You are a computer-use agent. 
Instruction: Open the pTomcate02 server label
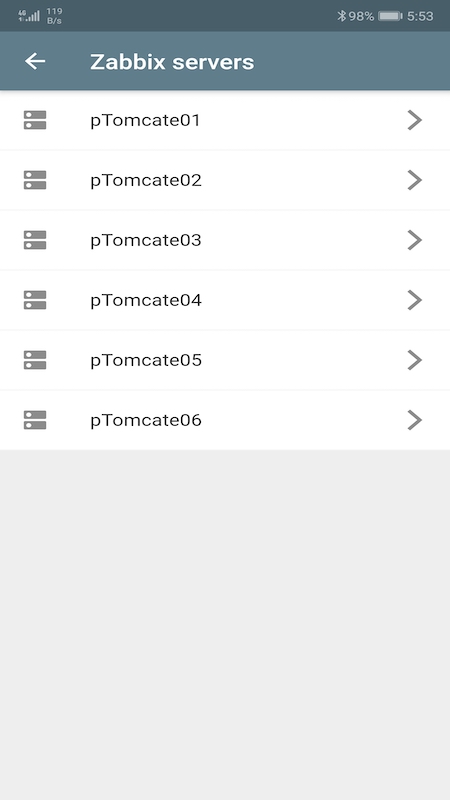(x=146, y=181)
